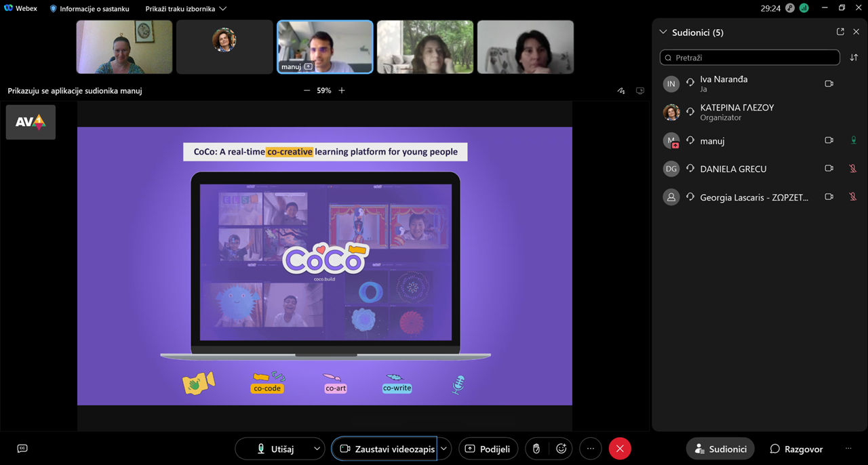Select manuj's active video thumbnail

325,47
